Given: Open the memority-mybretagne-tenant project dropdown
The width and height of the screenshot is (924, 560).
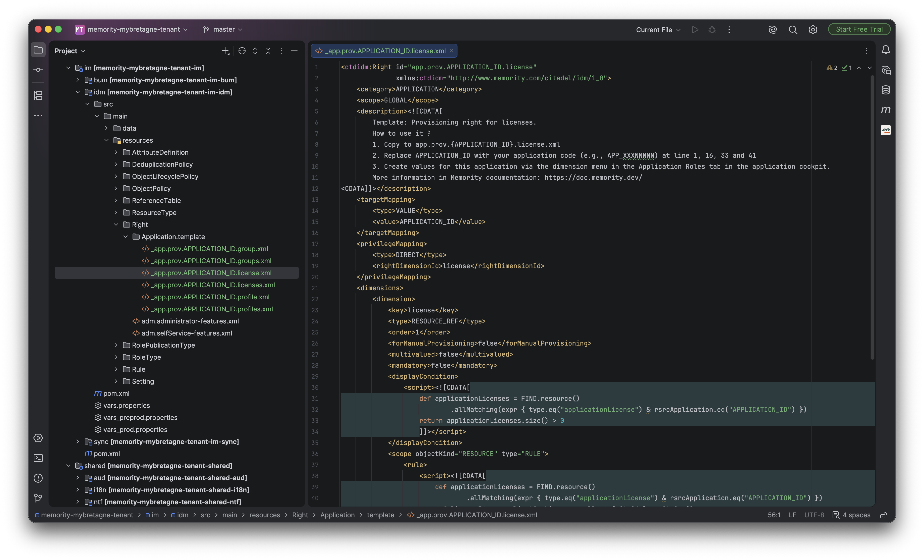Looking at the screenshot, I should coord(131,30).
